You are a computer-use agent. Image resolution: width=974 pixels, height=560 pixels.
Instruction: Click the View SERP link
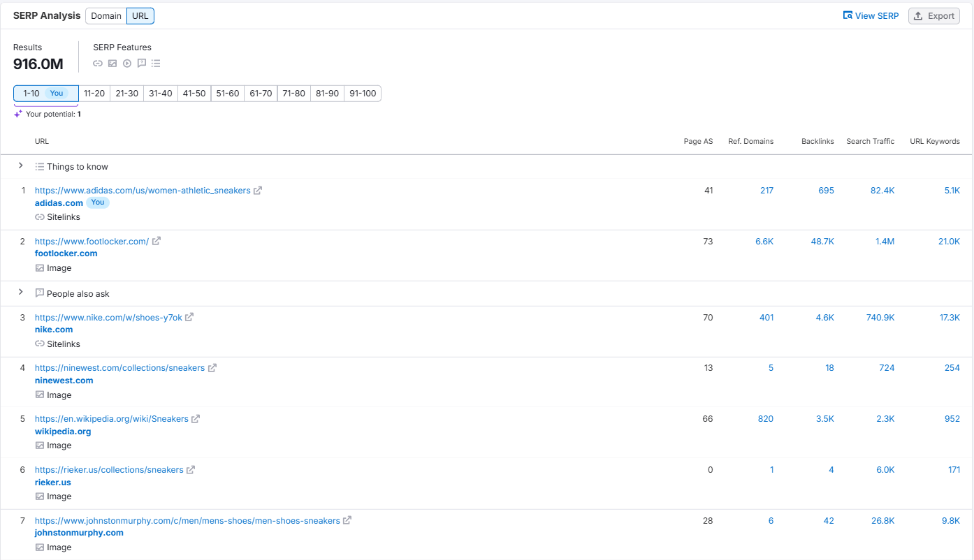[871, 16]
